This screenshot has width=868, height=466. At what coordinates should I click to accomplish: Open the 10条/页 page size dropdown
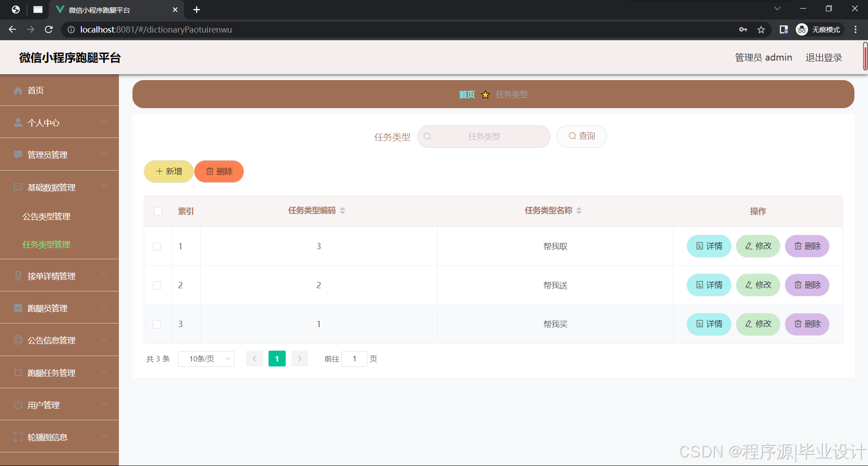tap(206, 359)
